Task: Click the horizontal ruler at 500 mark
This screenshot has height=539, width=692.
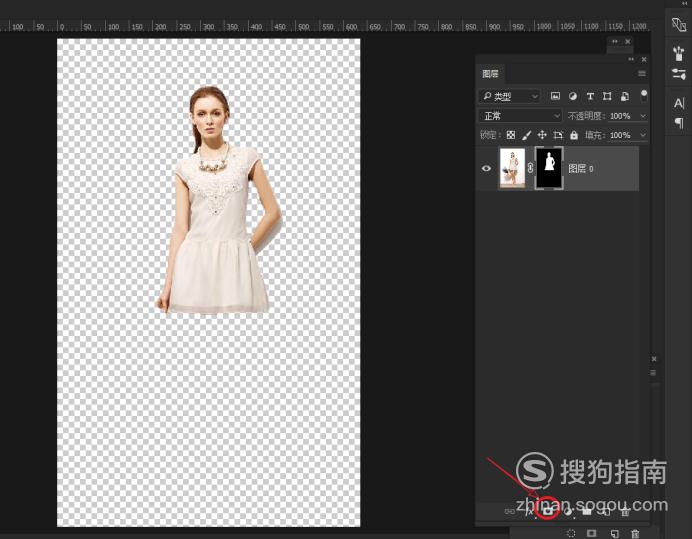Action: point(304,26)
